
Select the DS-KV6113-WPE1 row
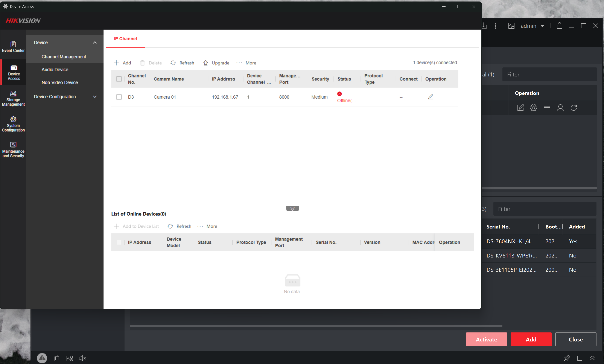(539, 255)
